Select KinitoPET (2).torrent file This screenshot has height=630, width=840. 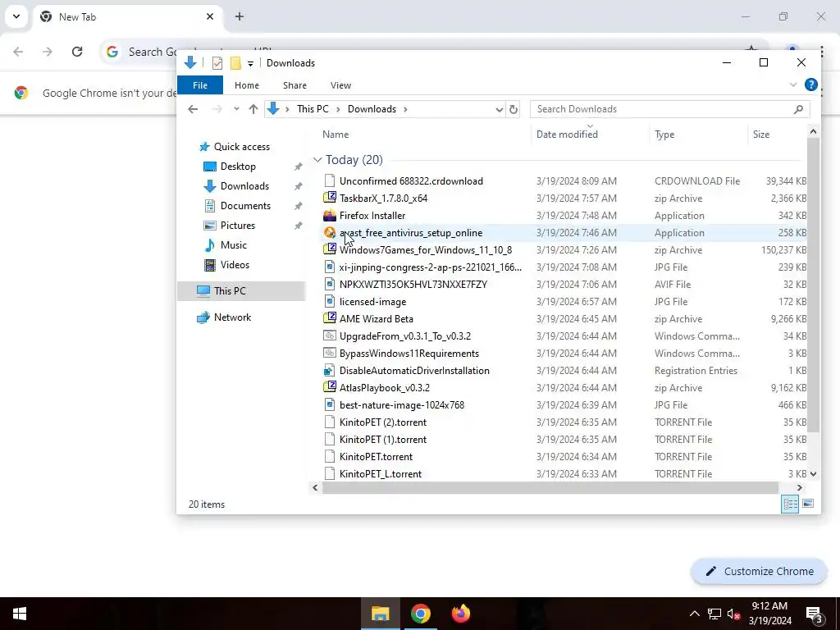[x=383, y=422]
